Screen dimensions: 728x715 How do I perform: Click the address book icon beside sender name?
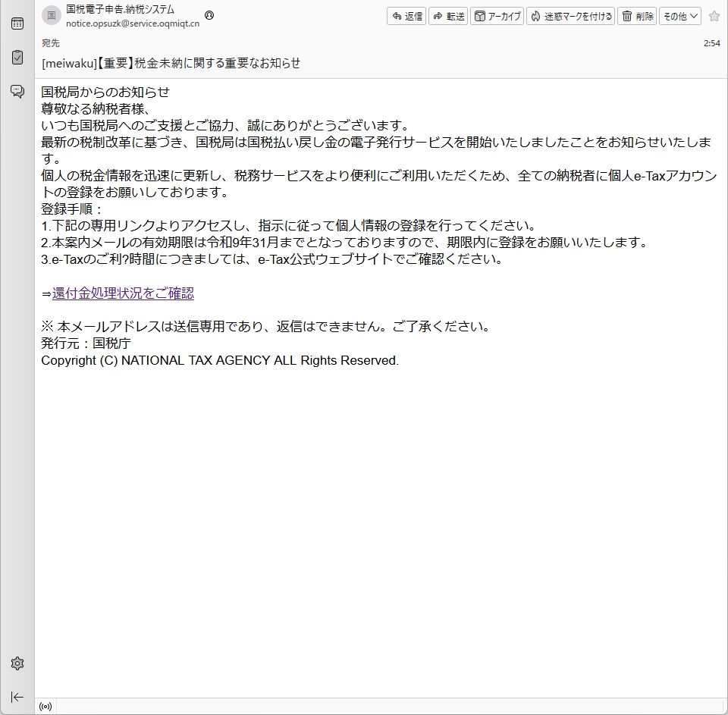click(209, 15)
